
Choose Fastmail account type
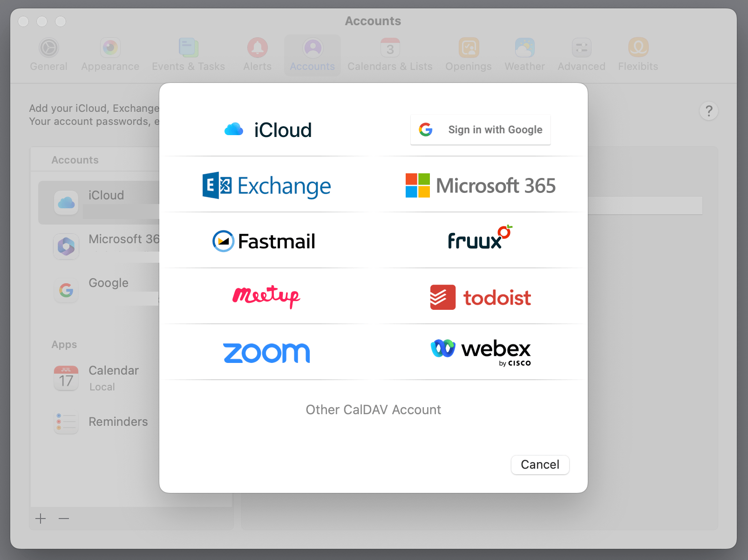[264, 241]
